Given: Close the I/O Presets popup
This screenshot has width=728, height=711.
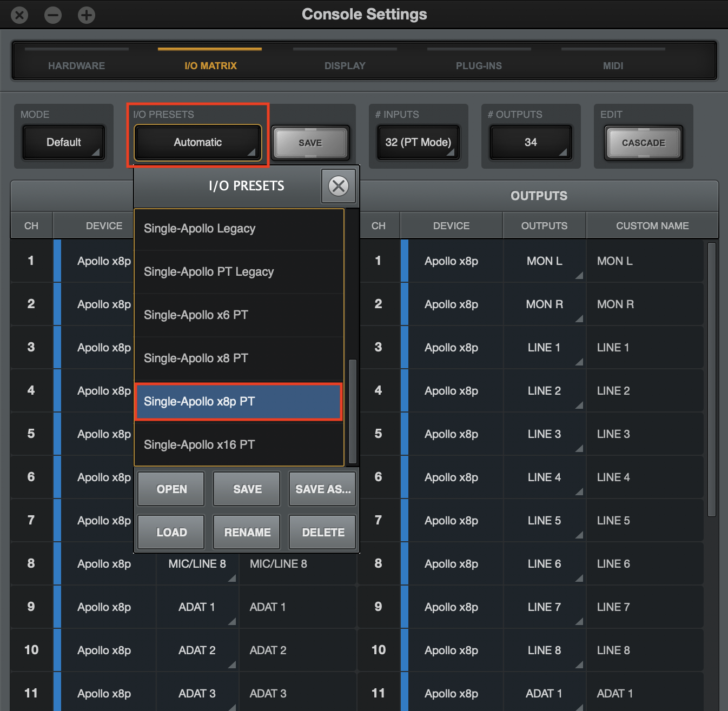Looking at the screenshot, I should click(339, 186).
